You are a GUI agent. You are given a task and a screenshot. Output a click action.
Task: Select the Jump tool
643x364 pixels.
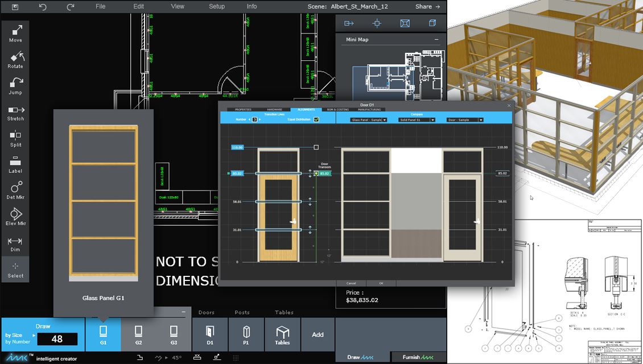(15, 86)
